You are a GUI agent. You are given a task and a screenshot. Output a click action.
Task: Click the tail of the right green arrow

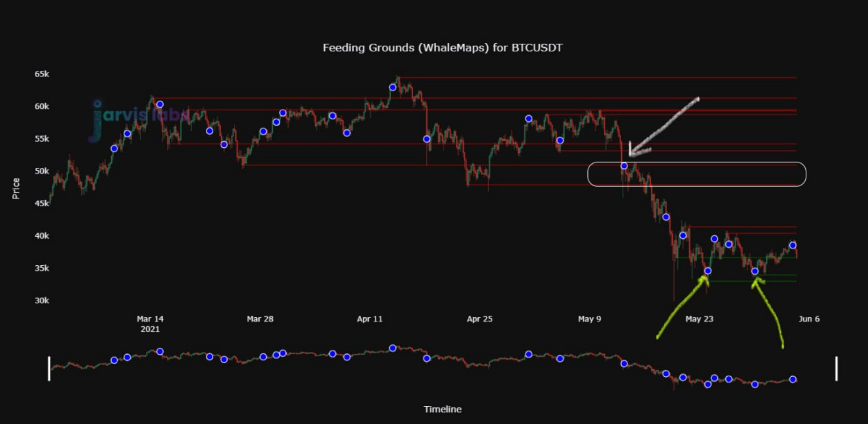(x=783, y=346)
